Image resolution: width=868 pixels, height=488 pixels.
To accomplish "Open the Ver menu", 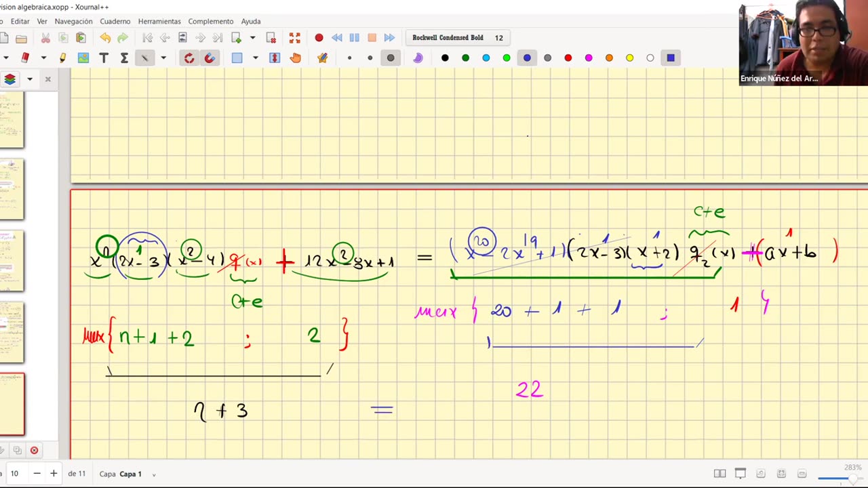I will [42, 21].
